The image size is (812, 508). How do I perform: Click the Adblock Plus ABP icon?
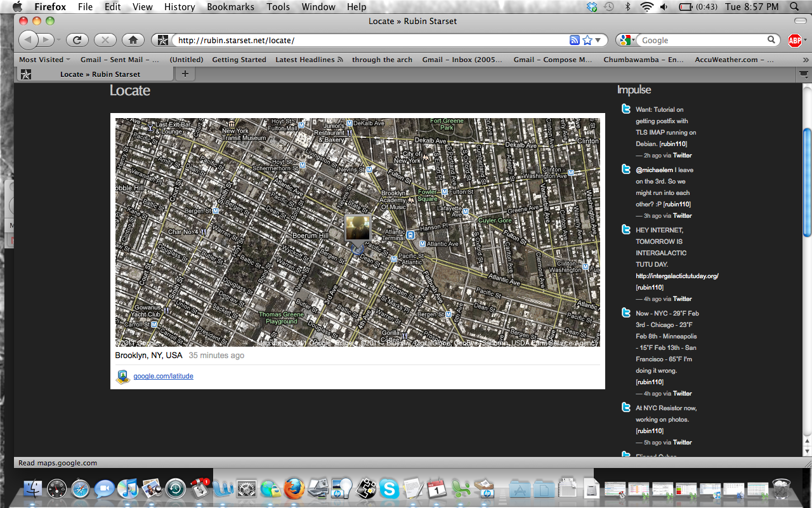click(x=795, y=41)
